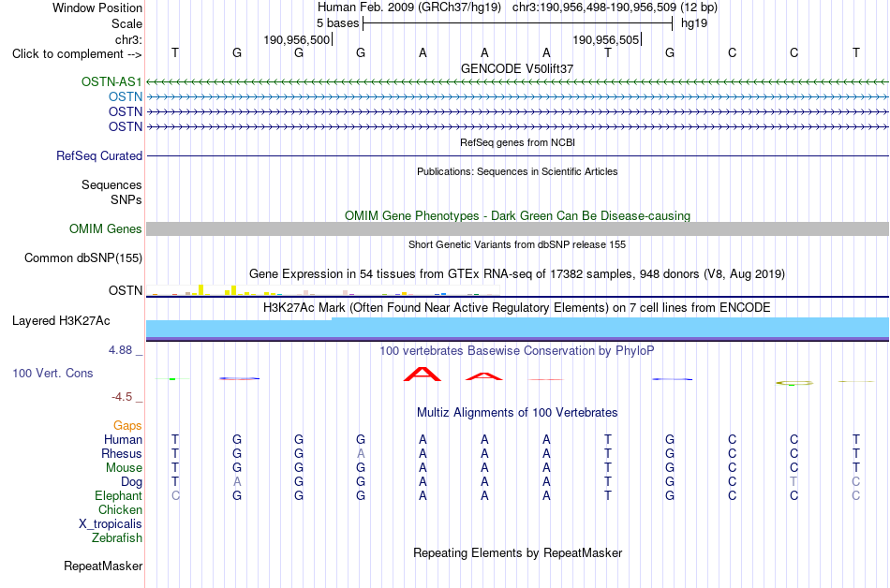The height and width of the screenshot is (588, 890).
Task: Click 'Multiz Alignments of 100 Vertebrates' title
Action: (x=517, y=413)
